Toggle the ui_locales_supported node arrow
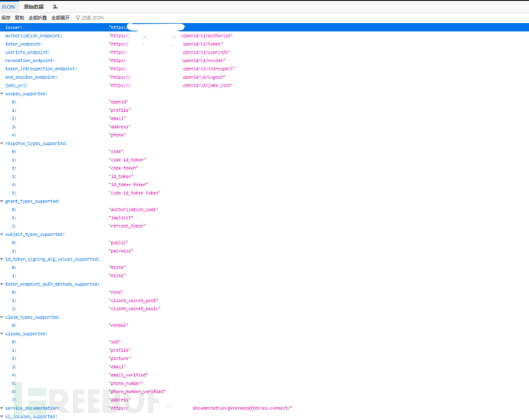529x420 pixels. [x=2, y=416]
